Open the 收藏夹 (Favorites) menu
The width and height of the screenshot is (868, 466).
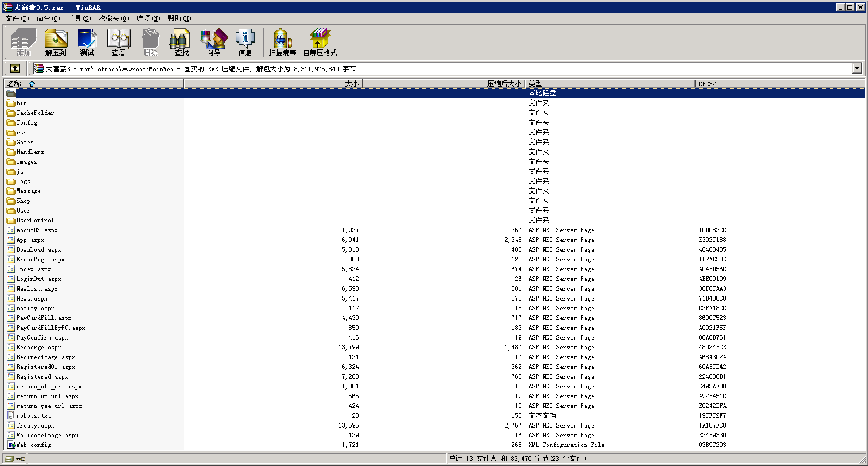(113, 18)
